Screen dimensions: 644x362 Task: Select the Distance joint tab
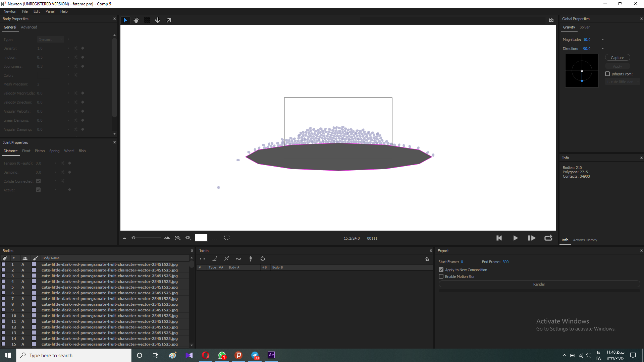pos(10,151)
